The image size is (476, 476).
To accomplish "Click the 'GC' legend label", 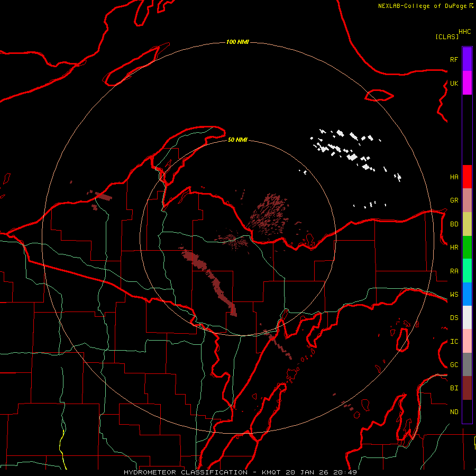I will tap(454, 365).
